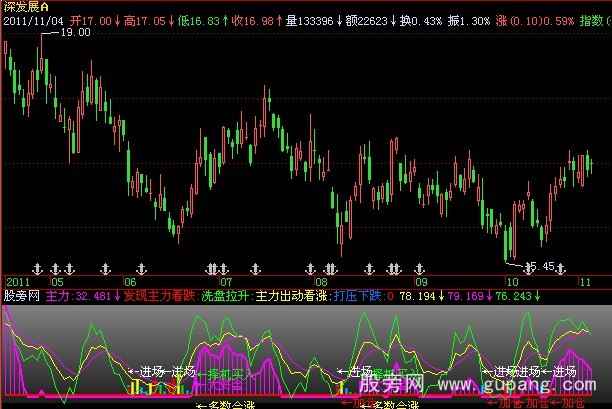
Task: Click the 2011 year label on time axis
Action: click(x=17, y=283)
